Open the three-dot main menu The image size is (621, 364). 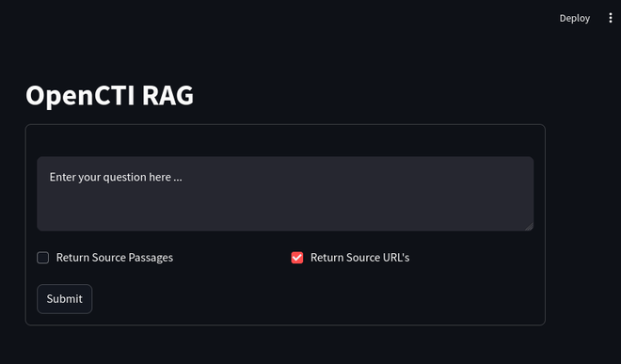click(x=611, y=18)
